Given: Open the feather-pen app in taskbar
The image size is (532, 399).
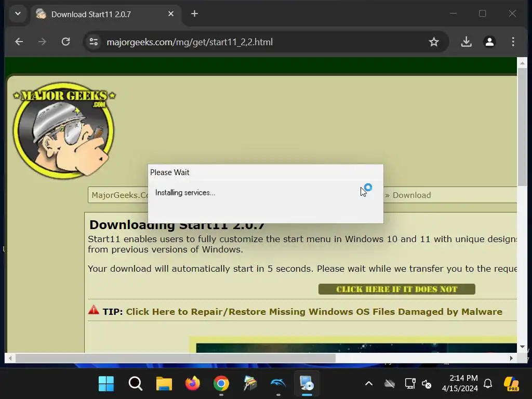Looking at the screenshot, I should [250, 384].
